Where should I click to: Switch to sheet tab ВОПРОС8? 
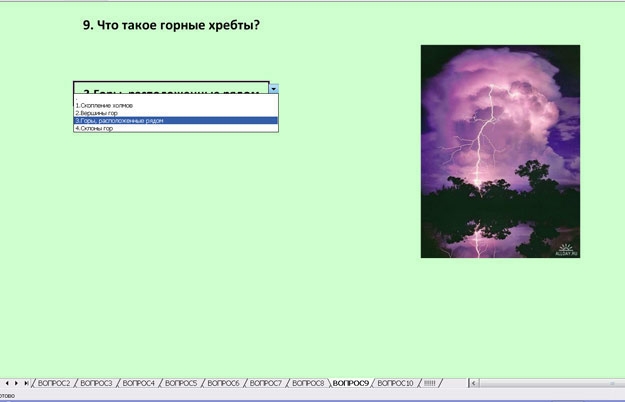coord(308,383)
